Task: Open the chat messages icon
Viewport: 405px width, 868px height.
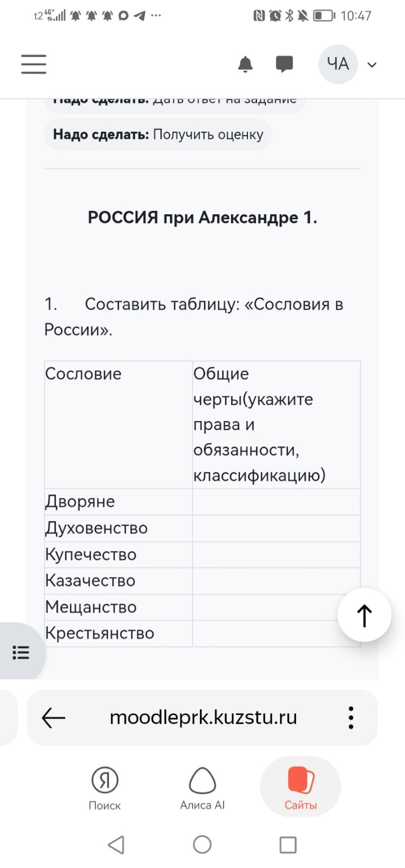Action: click(284, 64)
